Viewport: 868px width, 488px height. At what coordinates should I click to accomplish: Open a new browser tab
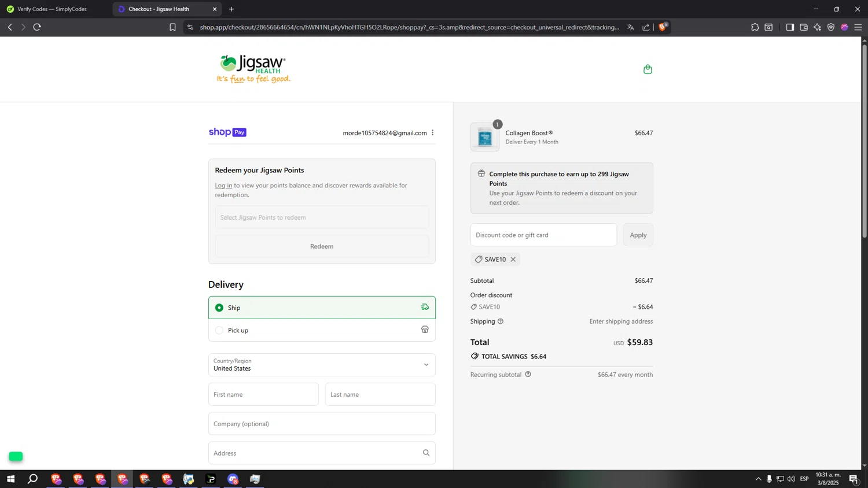tap(231, 9)
